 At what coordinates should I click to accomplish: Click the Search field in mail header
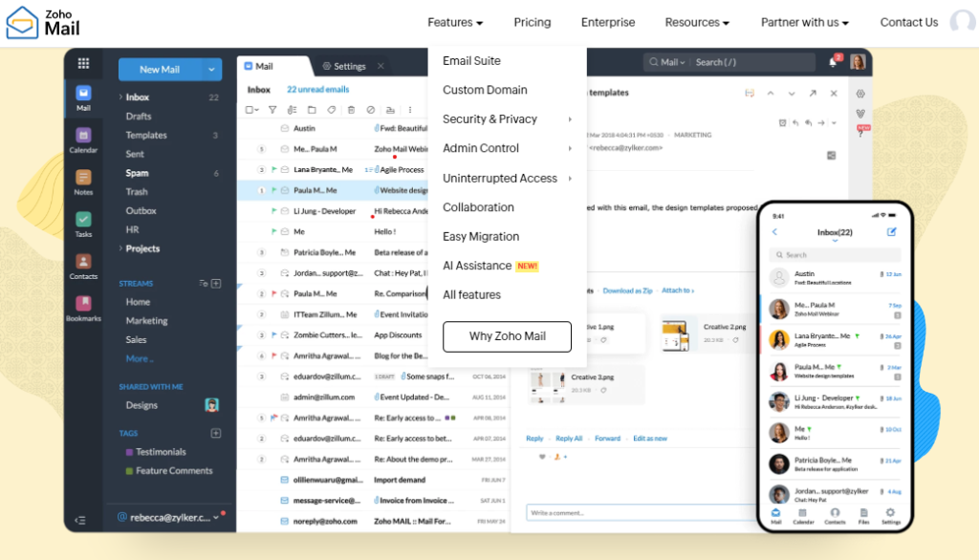coord(751,62)
